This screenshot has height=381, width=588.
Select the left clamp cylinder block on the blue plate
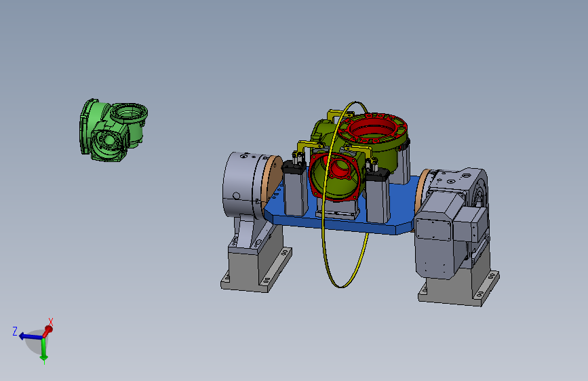(295, 189)
